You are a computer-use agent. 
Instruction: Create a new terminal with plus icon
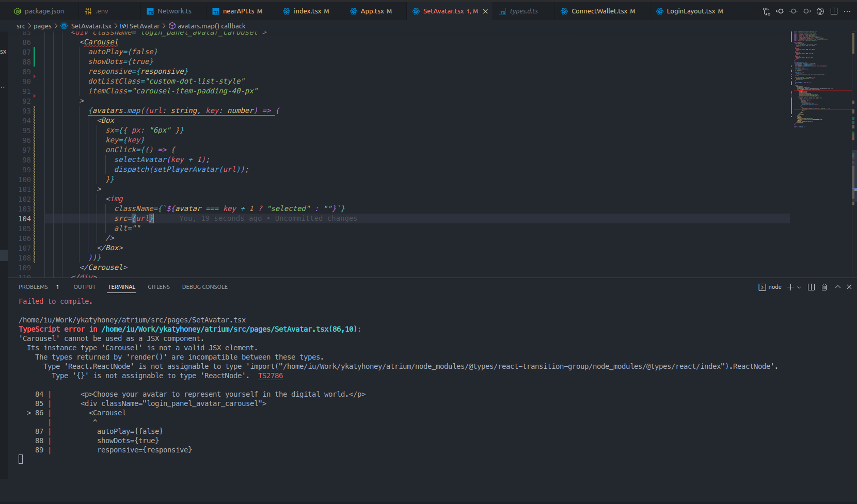pos(790,287)
